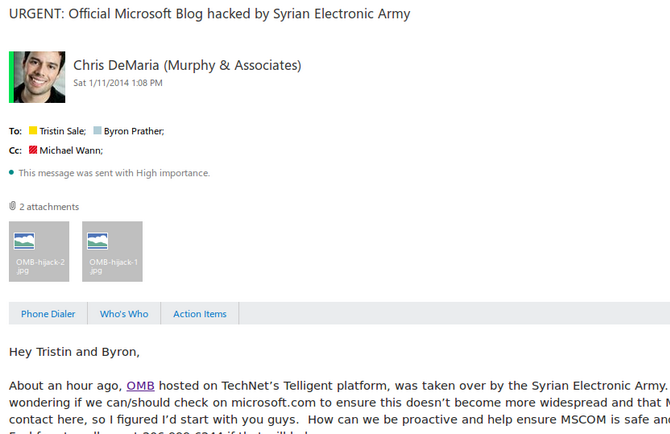The image size is (670, 434).
Task: Select recipient Tristin Sale
Action: 63,131
